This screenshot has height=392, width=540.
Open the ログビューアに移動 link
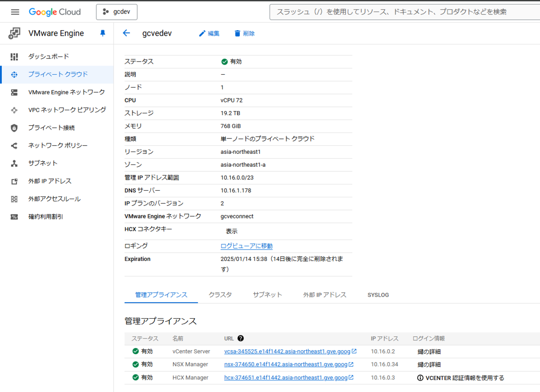[x=246, y=246]
